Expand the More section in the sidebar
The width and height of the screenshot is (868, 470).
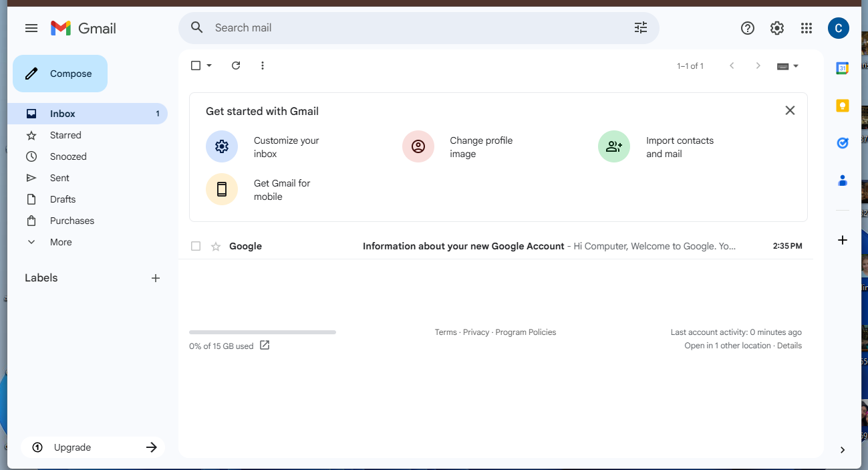61,241
